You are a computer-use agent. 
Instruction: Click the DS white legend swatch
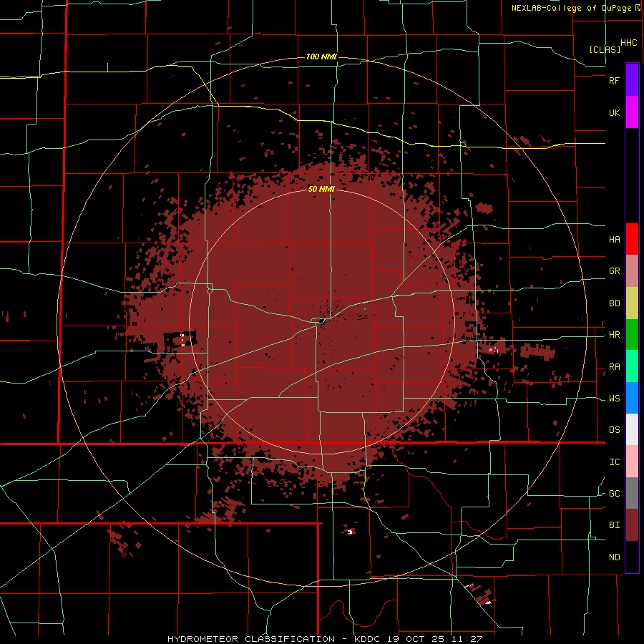[632, 429]
